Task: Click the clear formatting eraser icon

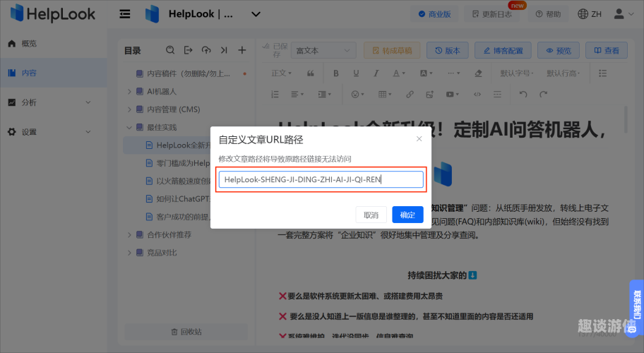Action: point(478,73)
